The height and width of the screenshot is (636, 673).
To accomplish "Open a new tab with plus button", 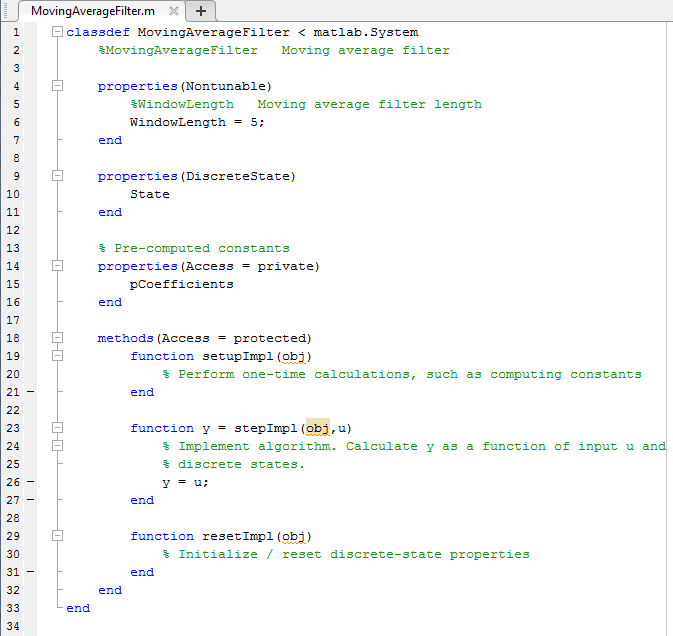I will pos(200,11).
